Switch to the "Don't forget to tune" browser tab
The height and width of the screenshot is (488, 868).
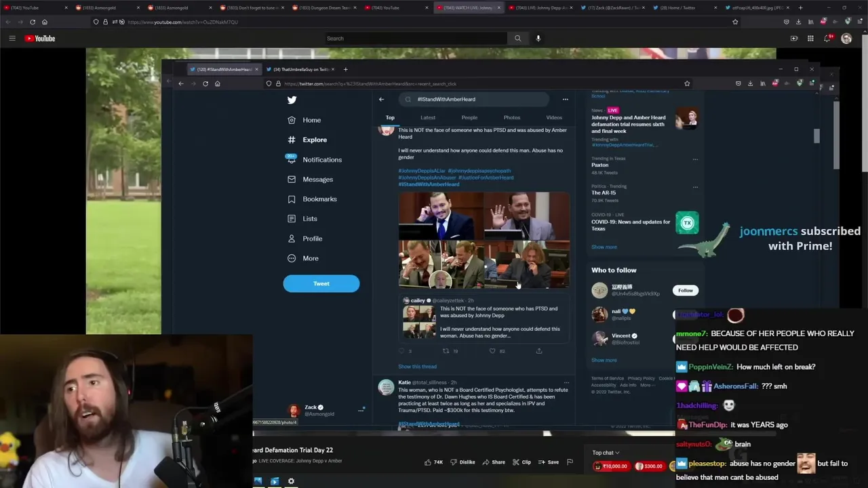point(252,7)
